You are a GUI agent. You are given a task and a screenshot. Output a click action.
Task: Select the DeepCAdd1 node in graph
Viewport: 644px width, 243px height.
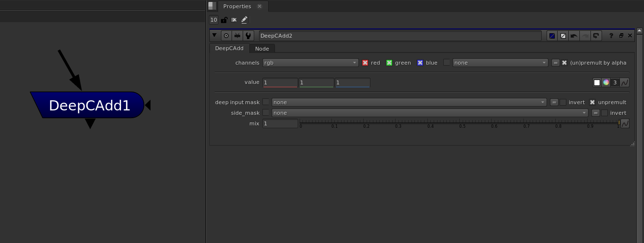(89, 106)
